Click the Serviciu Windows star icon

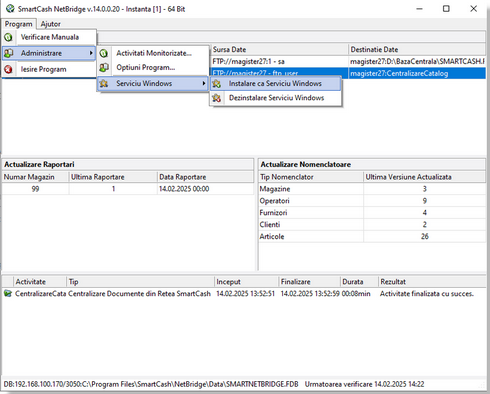coord(104,83)
